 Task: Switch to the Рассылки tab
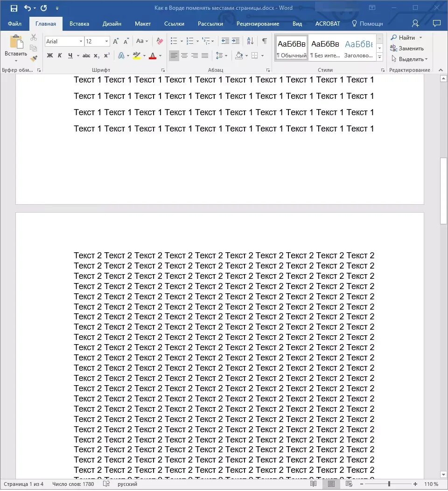[210, 24]
